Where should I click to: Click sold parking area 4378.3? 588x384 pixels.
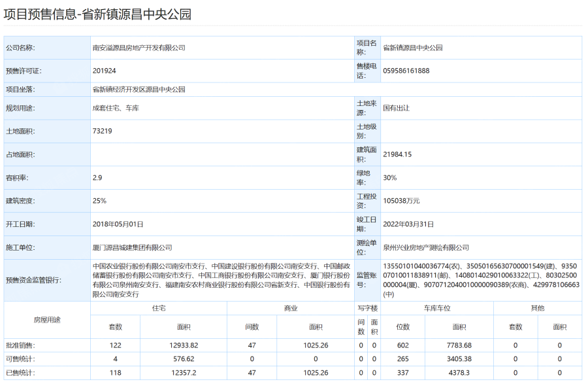coord(459,373)
